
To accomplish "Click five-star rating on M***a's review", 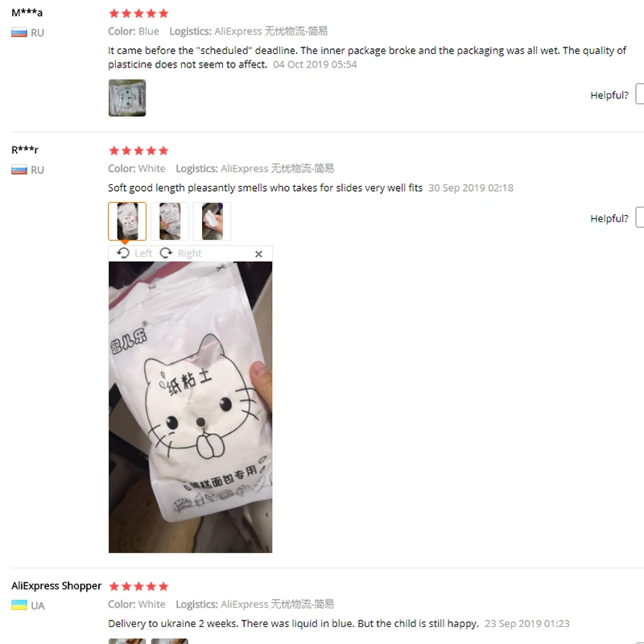I will click(138, 14).
